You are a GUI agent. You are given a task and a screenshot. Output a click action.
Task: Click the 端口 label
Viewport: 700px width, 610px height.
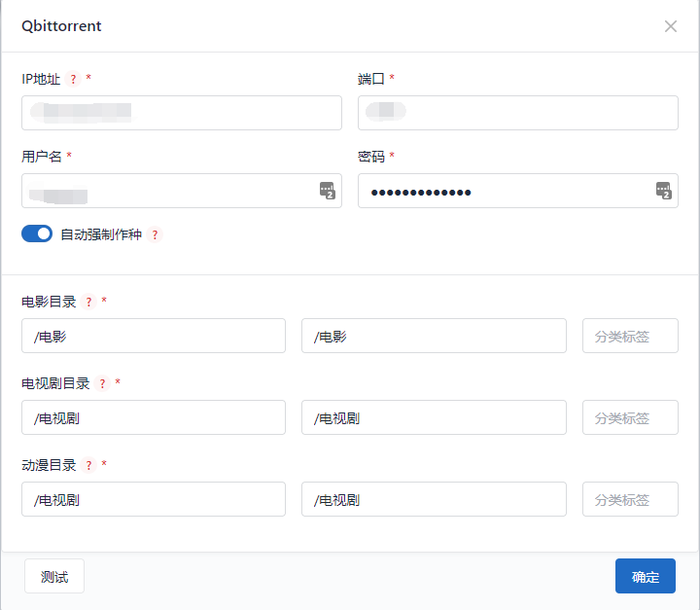point(371,79)
